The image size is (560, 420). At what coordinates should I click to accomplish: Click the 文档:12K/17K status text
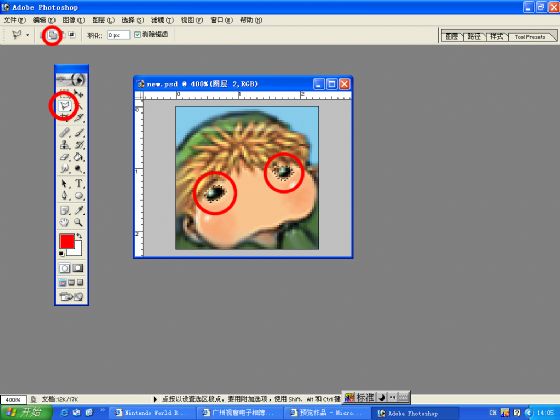pos(60,399)
